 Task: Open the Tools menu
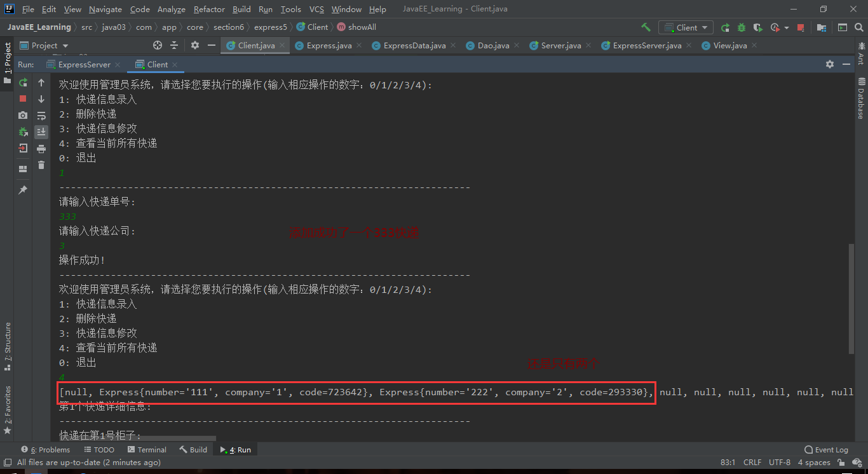[x=291, y=9]
